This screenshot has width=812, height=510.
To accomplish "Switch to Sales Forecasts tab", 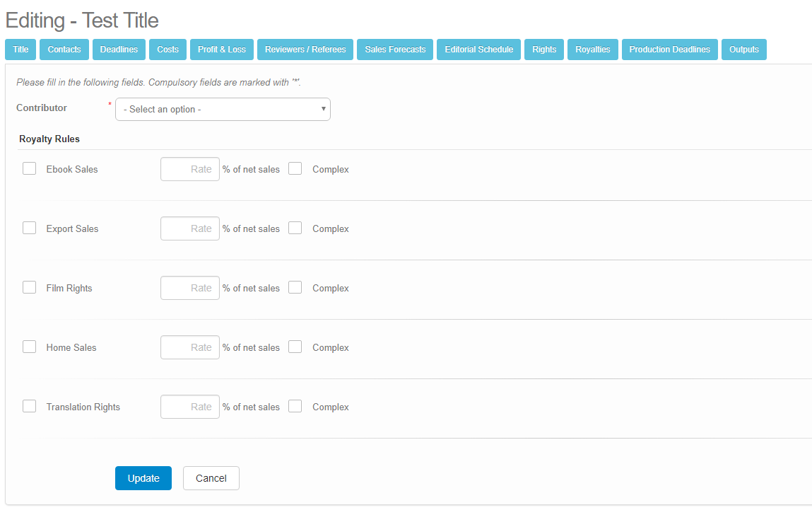I will point(395,50).
